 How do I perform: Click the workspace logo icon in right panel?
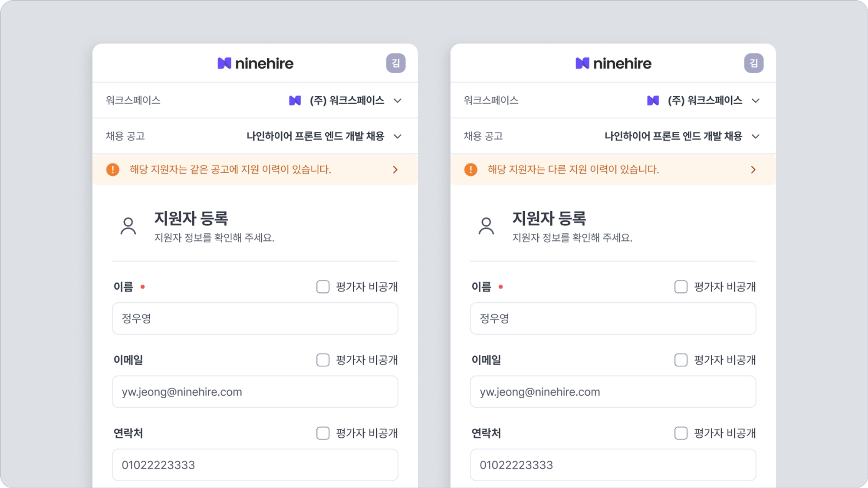(653, 101)
